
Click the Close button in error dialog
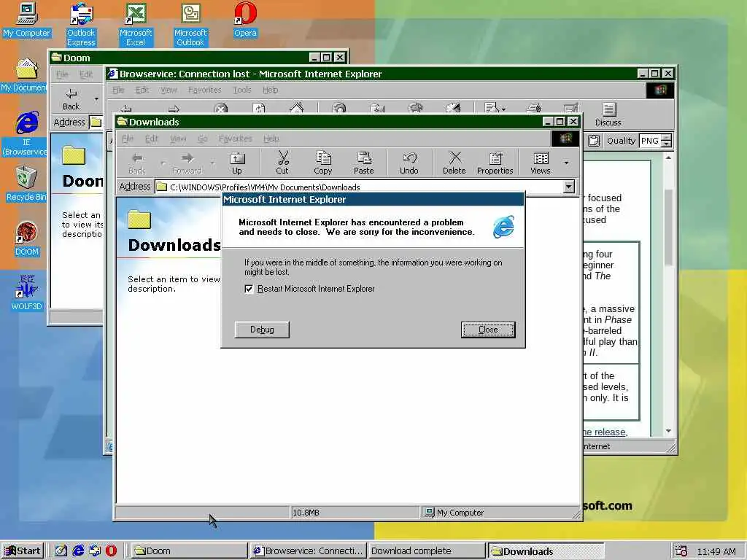pyautogui.click(x=488, y=330)
